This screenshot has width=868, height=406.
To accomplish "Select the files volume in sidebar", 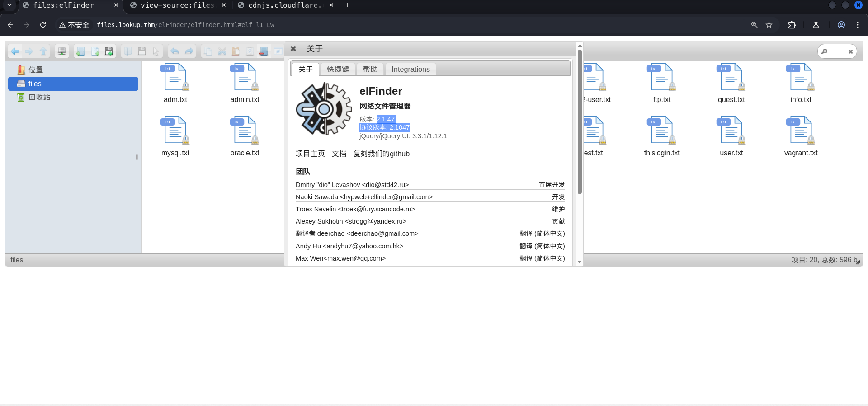I will click(73, 84).
